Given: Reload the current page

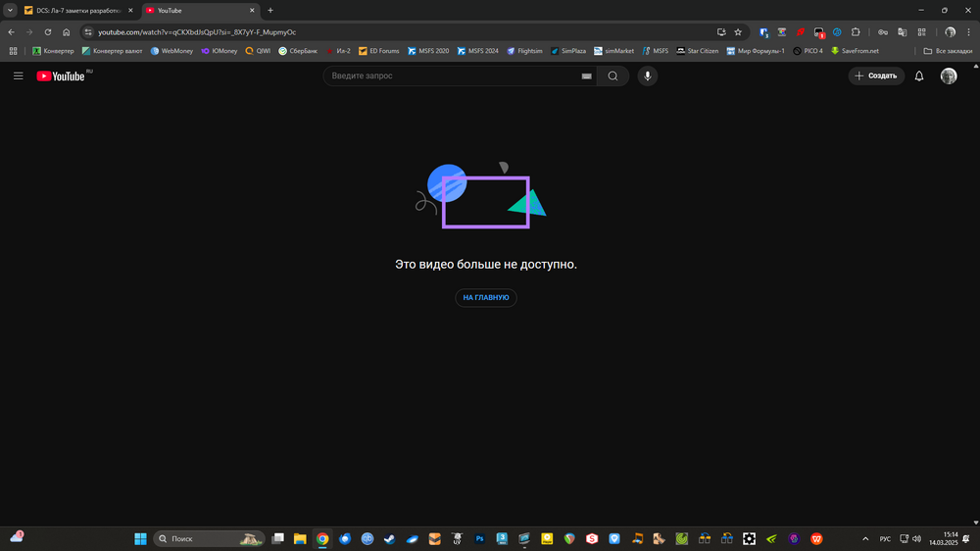Looking at the screenshot, I should click(47, 32).
